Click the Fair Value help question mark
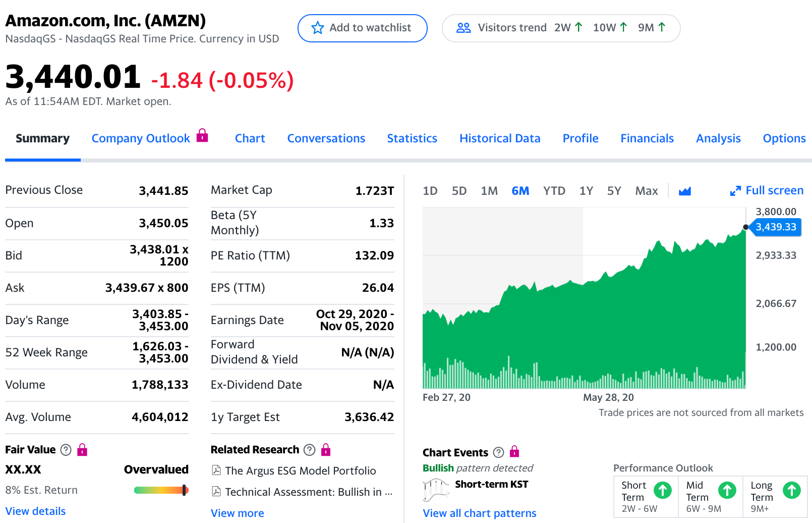This screenshot has width=812, height=523. [x=66, y=450]
